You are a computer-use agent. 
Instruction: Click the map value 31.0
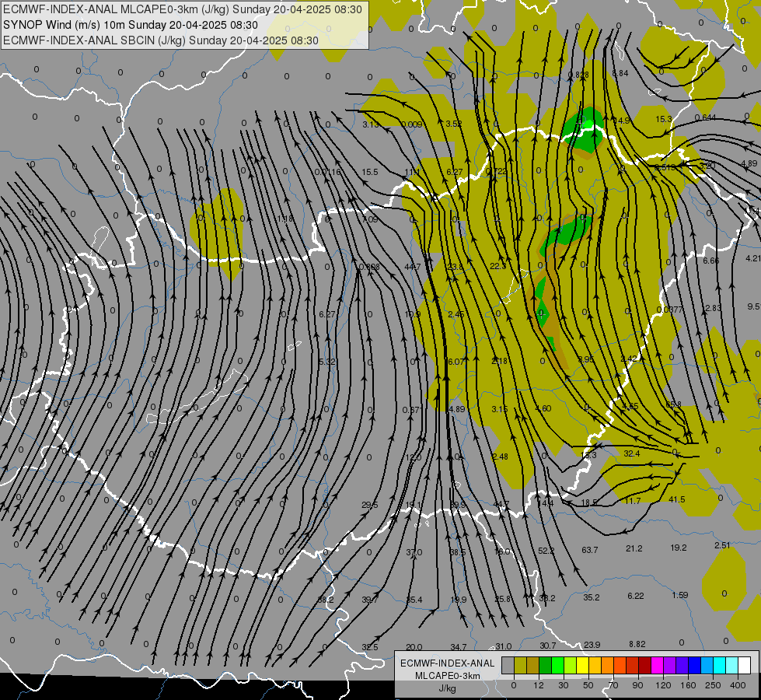click(x=503, y=646)
